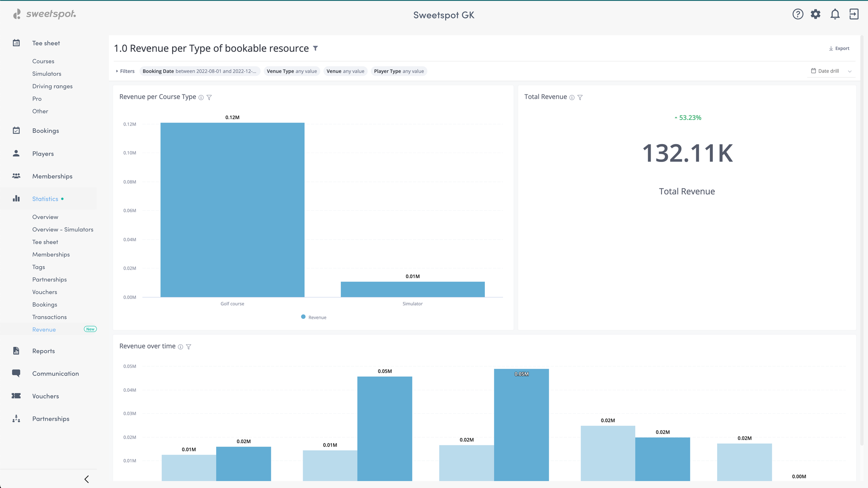Open Bookings in main sidebar
Image resolution: width=868 pixels, height=488 pixels.
[x=45, y=131]
